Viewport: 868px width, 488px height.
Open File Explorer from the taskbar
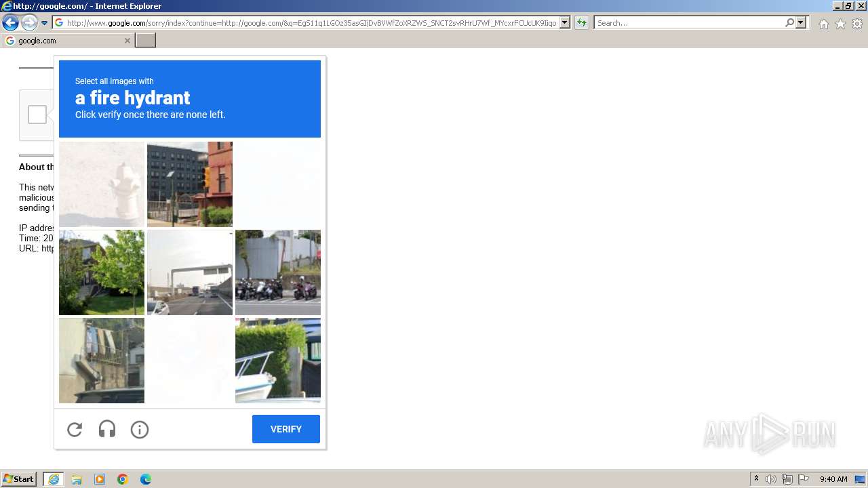(77, 479)
